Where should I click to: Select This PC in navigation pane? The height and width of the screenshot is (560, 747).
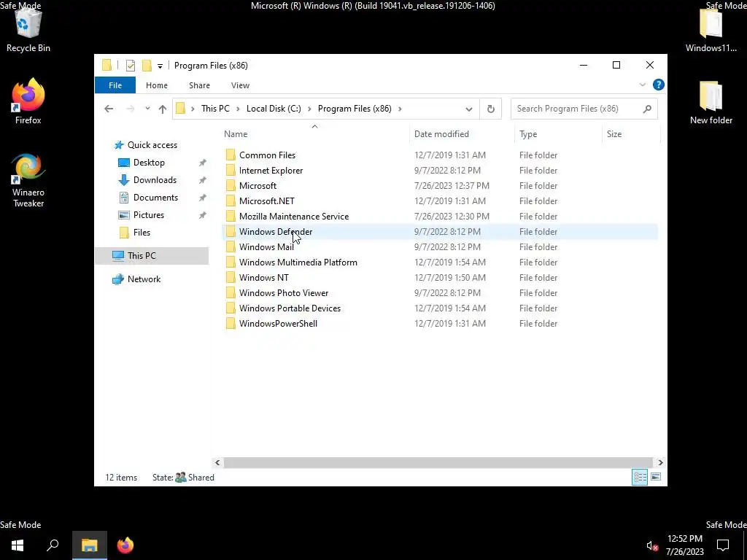[x=152, y=256]
